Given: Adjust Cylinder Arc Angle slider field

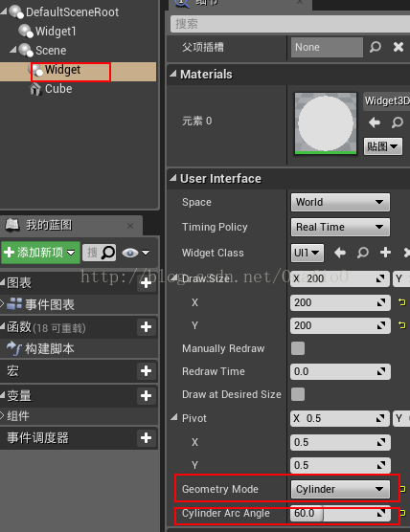Looking at the screenshot, I should coord(340,513).
